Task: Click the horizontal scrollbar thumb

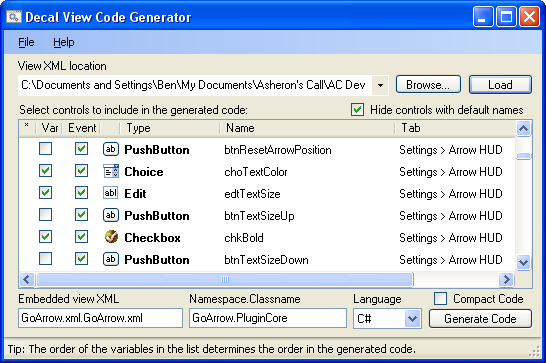Action: pos(225,279)
